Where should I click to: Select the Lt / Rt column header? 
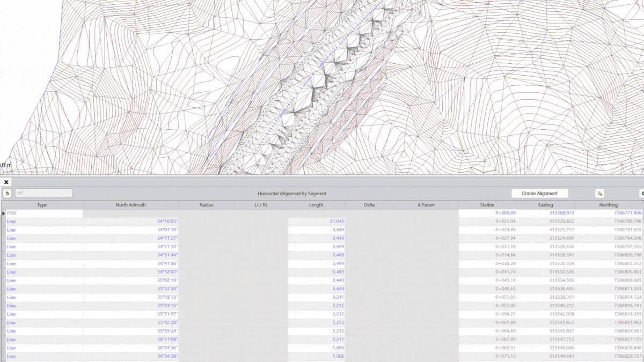pyautogui.click(x=261, y=205)
